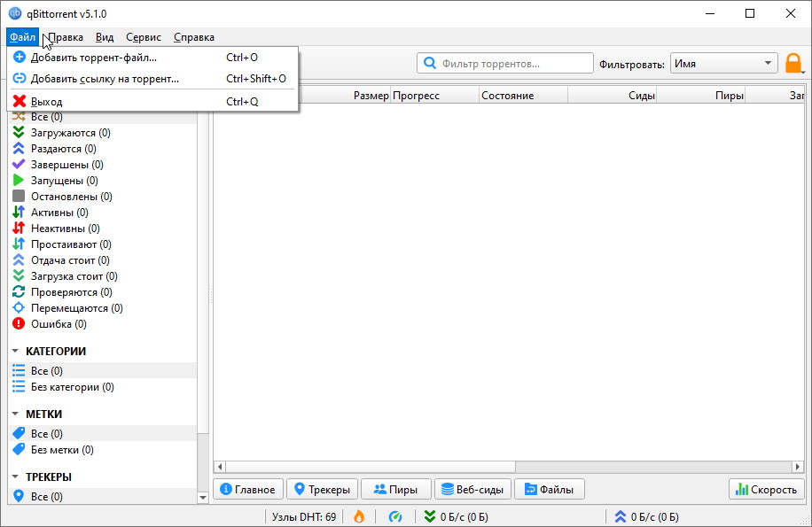Choose Добавить ссылку на торрент... entry
The height and width of the screenshot is (527, 812).
(152, 79)
